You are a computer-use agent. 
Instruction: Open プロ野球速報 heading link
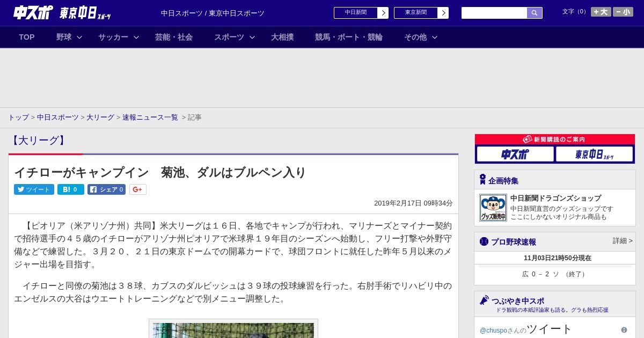point(514,242)
